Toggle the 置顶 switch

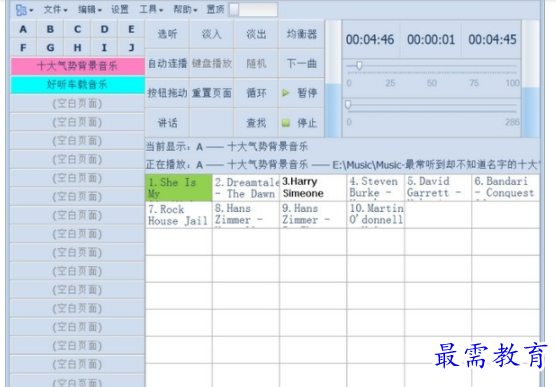(x=253, y=10)
